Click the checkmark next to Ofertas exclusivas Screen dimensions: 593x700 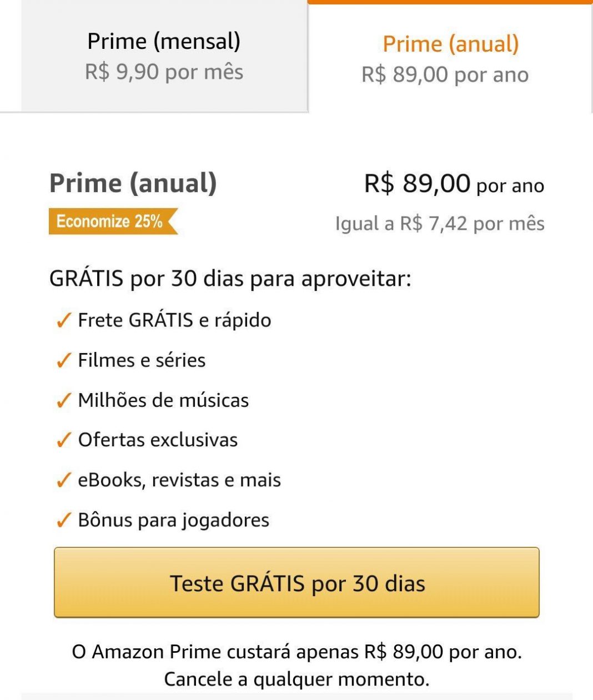click(x=64, y=440)
